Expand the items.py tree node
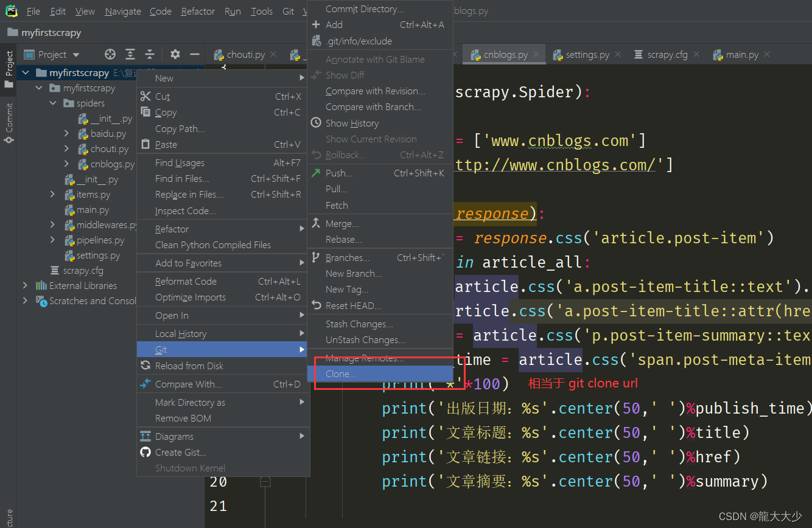This screenshot has height=528, width=812. click(x=54, y=195)
